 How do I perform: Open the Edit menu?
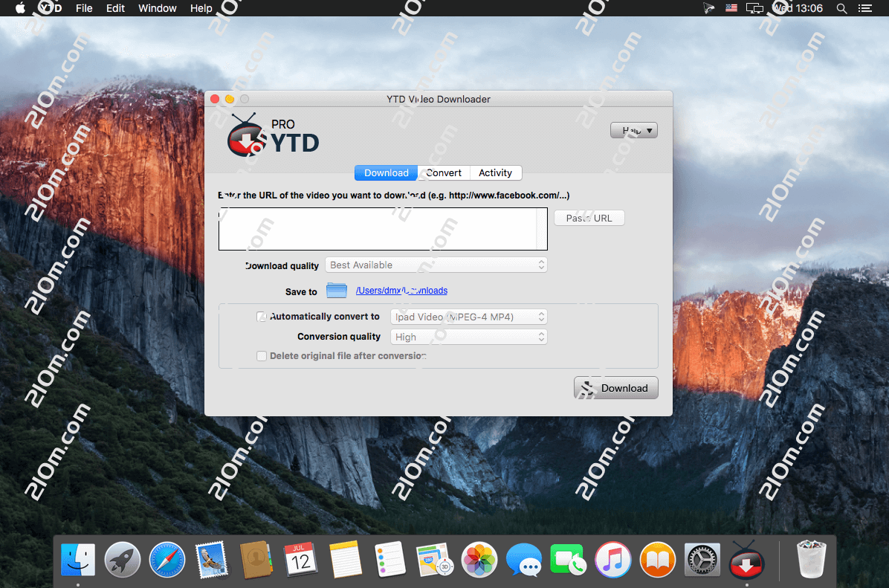click(116, 8)
